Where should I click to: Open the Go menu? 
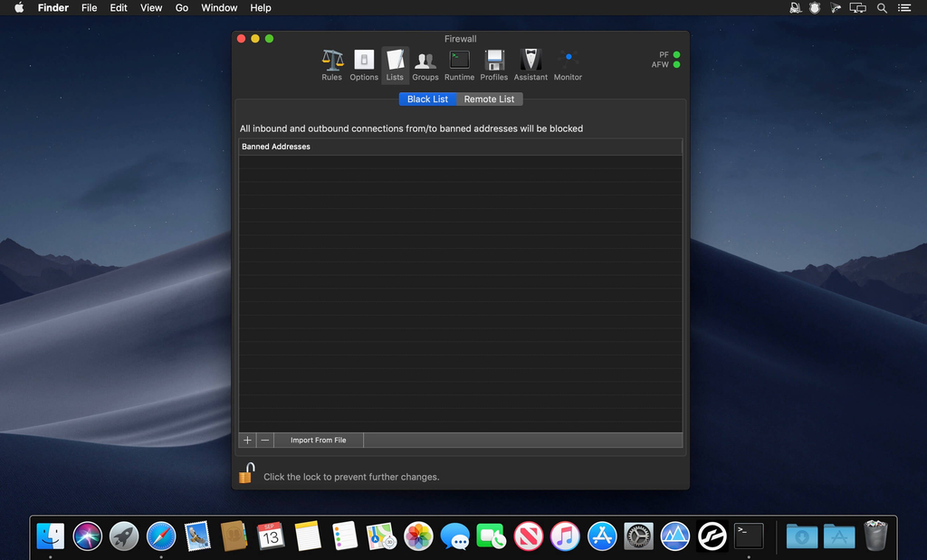(182, 8)
